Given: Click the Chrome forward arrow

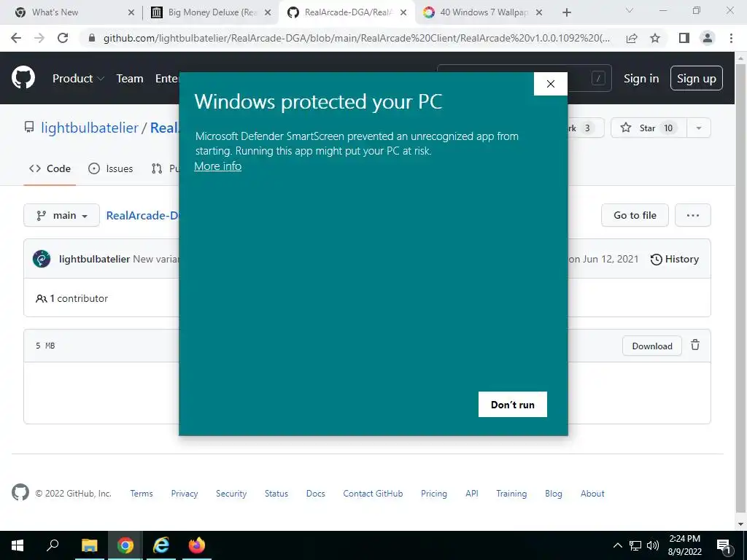Looking at the screenshot, I should [x=39, y=38].
